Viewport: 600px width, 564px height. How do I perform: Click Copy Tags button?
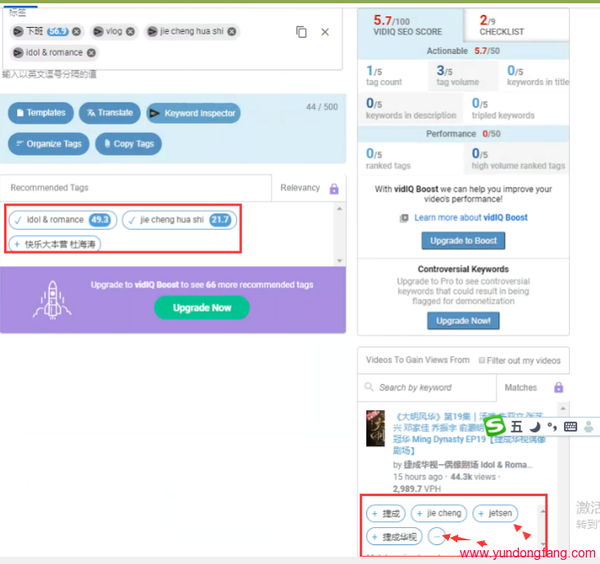tap(128, 144)
